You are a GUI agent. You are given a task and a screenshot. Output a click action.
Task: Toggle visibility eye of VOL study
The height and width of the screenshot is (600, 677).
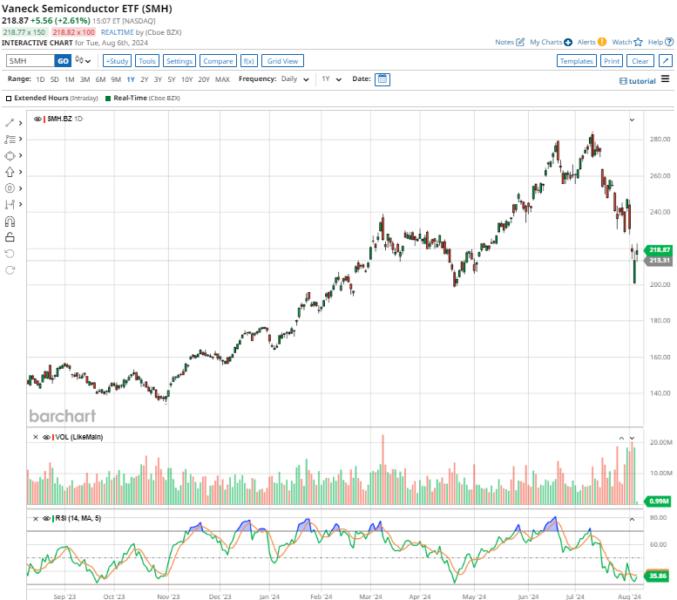click(x=46, y=437)
